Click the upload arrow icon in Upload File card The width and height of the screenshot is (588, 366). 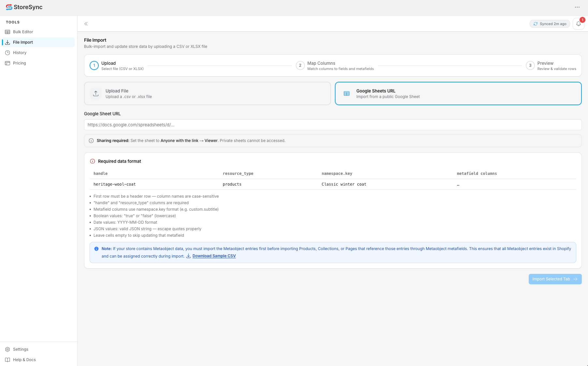click(x=96, y=93)
